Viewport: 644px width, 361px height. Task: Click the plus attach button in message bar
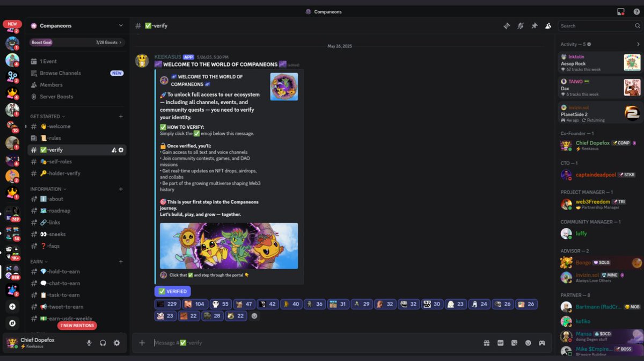click(x=142, y=343)
